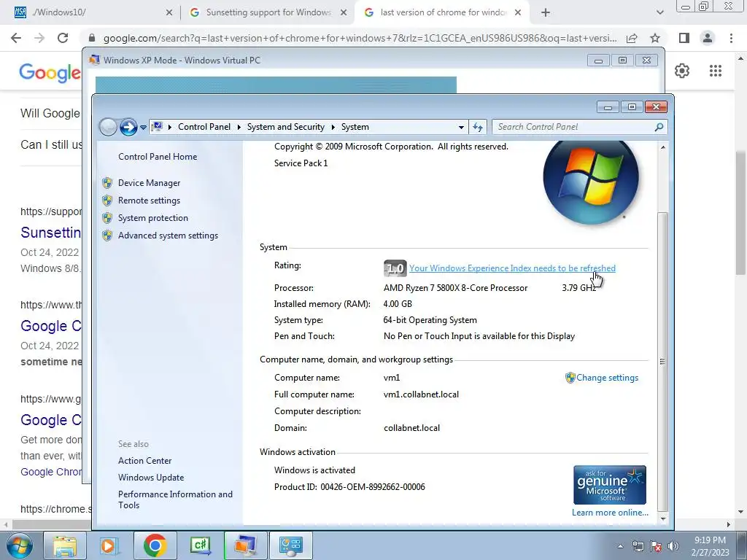747x560 pixels.
Task: Open Chrome three-dot menu
Action: click(x=731, y=38)
